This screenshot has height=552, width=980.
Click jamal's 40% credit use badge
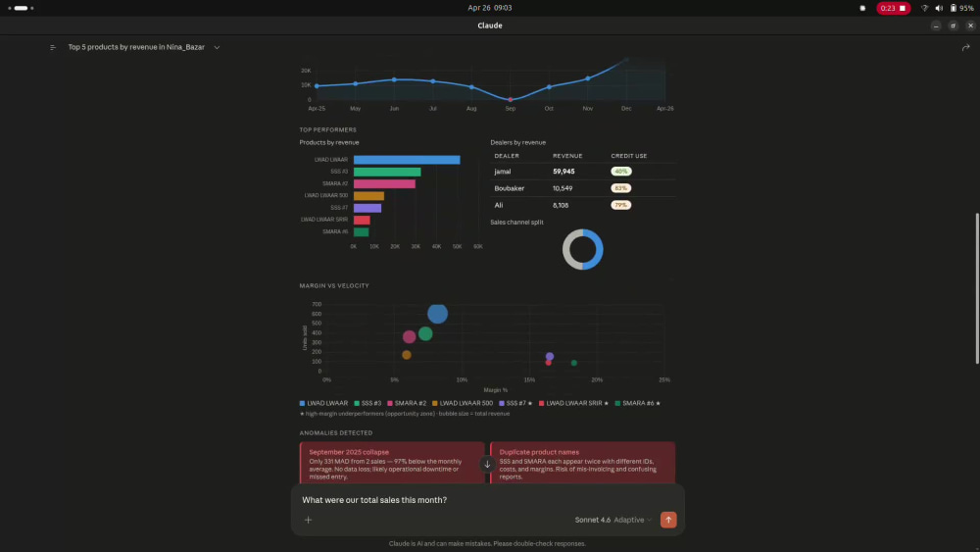click(621, 172)
